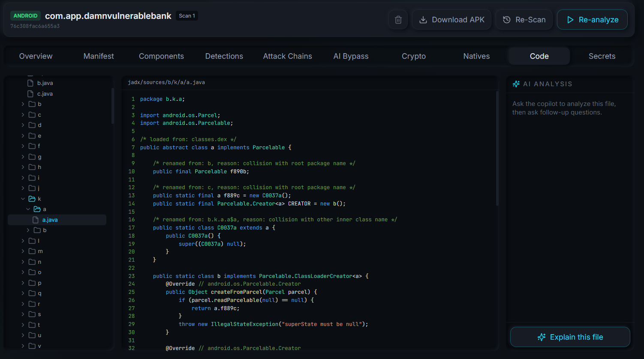Select b.java in the file tree

(x=57, y=83)
